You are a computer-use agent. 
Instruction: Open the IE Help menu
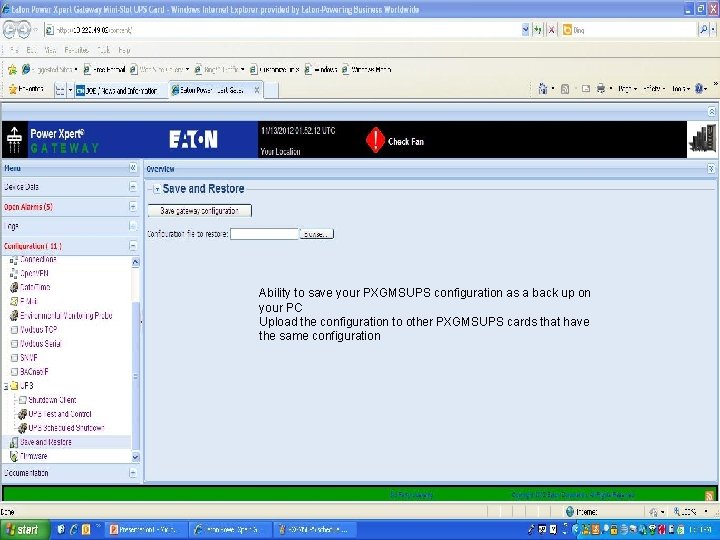pos(124,50)
